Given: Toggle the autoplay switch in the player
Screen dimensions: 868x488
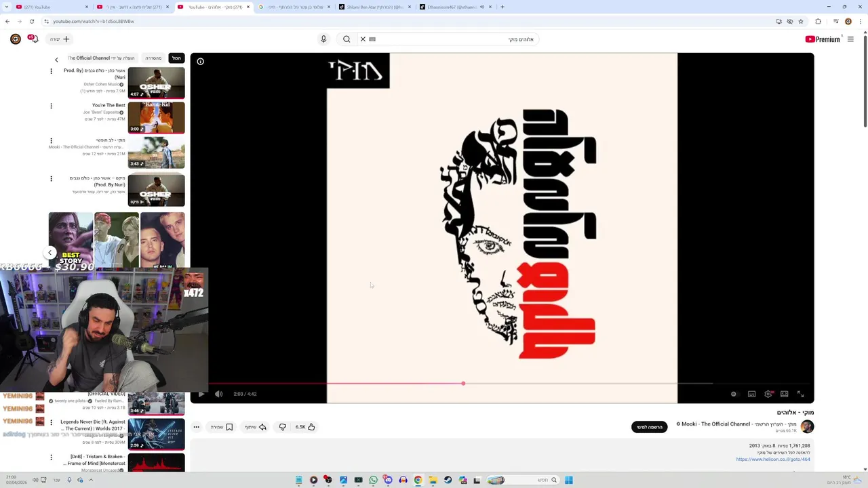Looking at the screenshot, I should point(734,394).
